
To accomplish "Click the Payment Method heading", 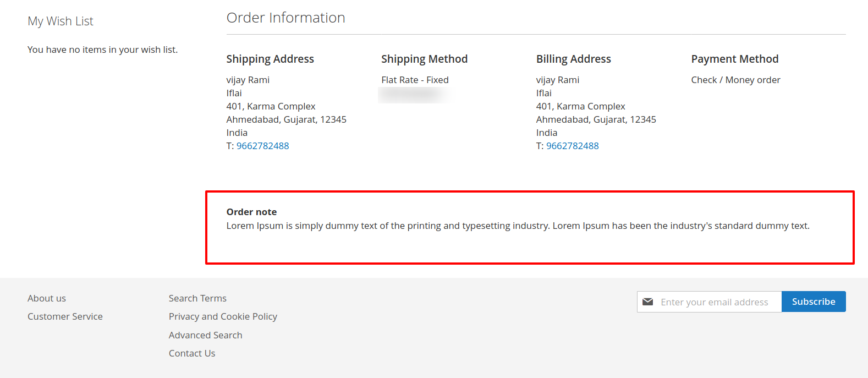I will [x=735, y=59].
